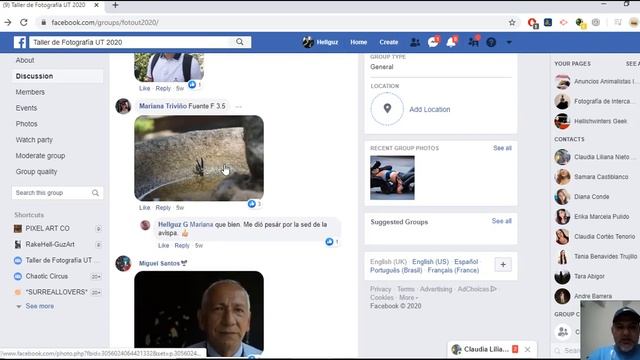The image size is (640, 360).
Task: Open the About section of the group
Action: [25, 60]
